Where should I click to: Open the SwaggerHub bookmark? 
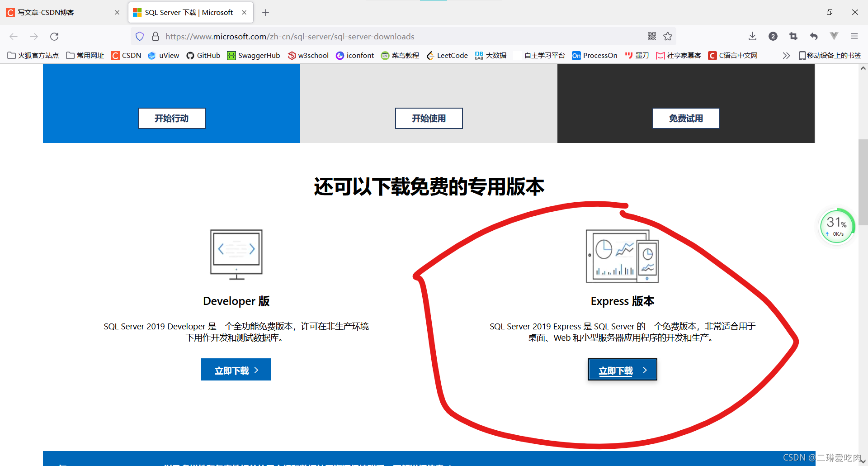coord(254,56)
